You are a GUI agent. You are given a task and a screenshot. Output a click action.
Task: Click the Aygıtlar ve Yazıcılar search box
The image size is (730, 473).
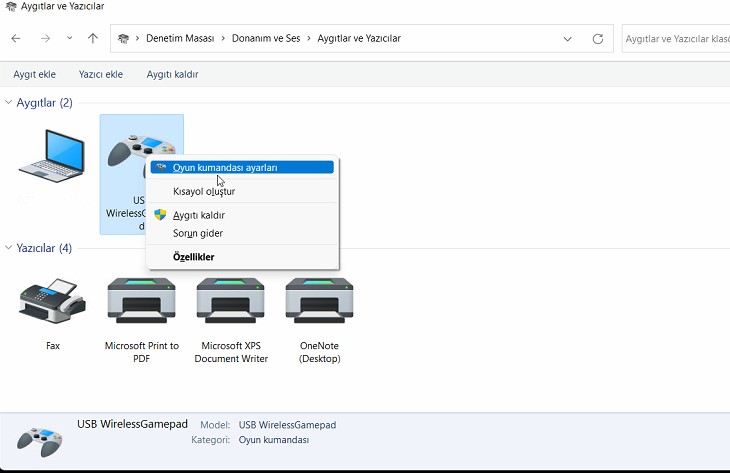coord(675,39)
